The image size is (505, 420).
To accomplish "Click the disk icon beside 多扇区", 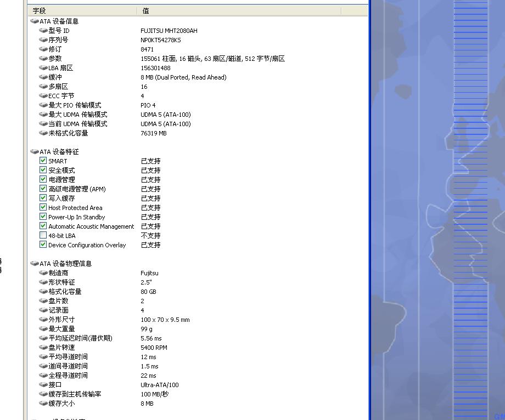I will click(x=43, y=87).
